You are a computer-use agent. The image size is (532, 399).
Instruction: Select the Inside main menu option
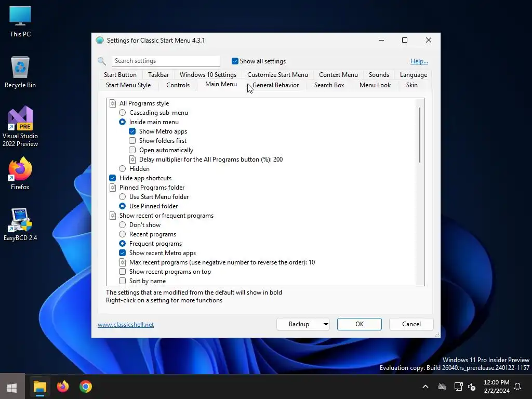tap(122, 122)
